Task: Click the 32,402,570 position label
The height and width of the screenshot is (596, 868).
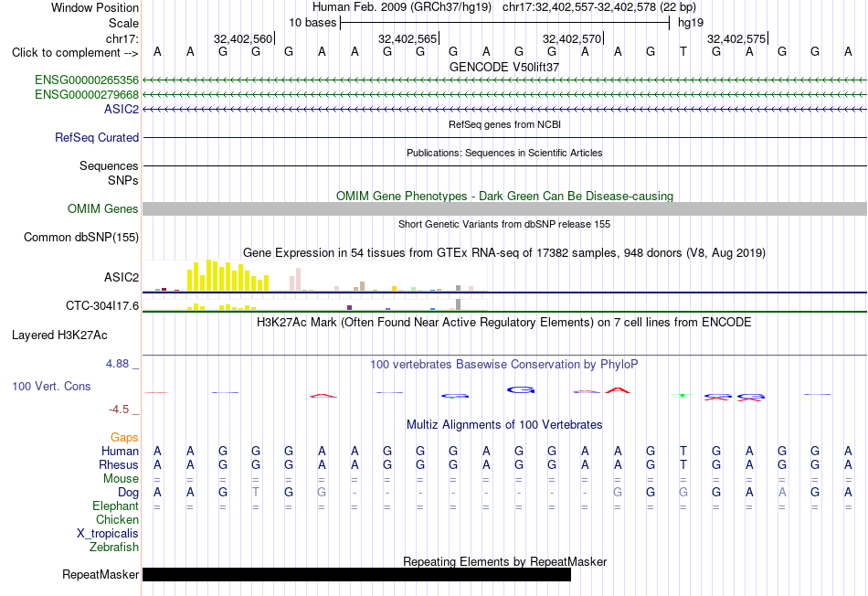Action: pos(572,38)
